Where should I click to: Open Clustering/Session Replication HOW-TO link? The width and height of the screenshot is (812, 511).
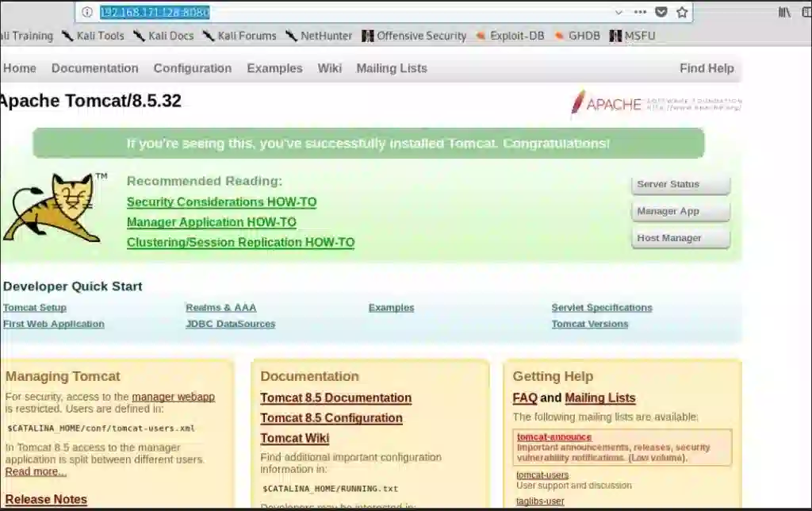(241, 243)
